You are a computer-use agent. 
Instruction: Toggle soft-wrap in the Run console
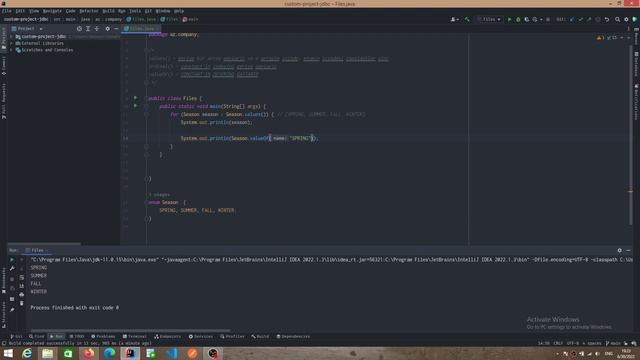tap(22, 277)
